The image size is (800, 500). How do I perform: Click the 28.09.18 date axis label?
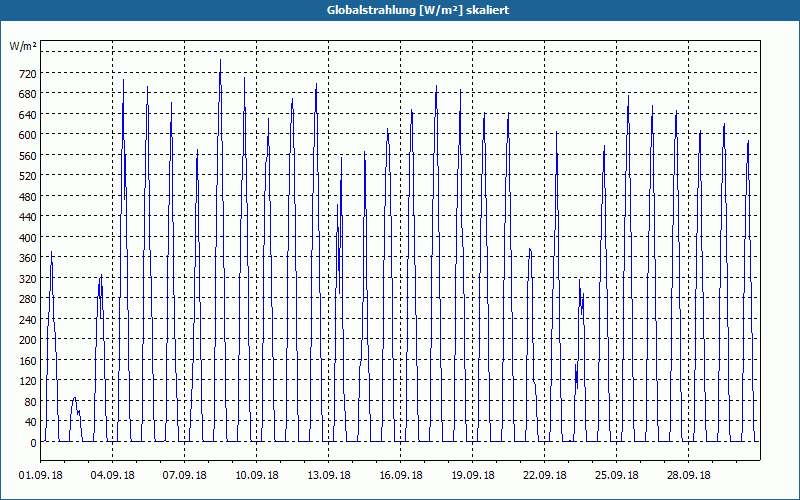(x=688, y=475)
